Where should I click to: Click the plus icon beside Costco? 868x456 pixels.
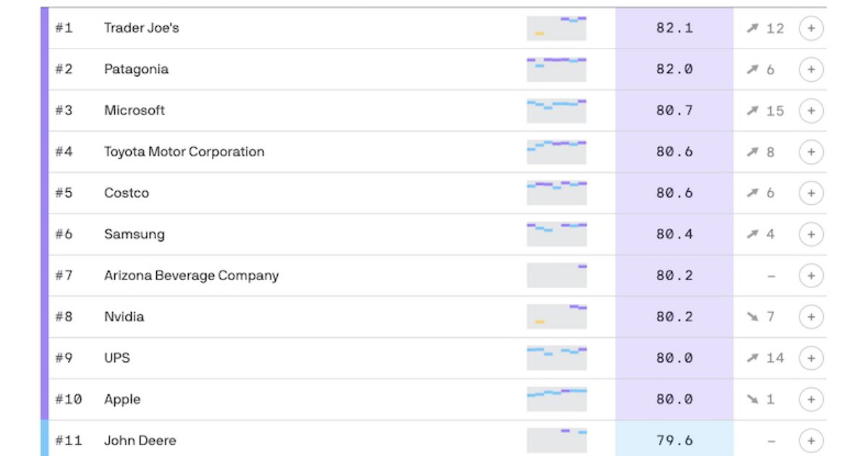811,193
